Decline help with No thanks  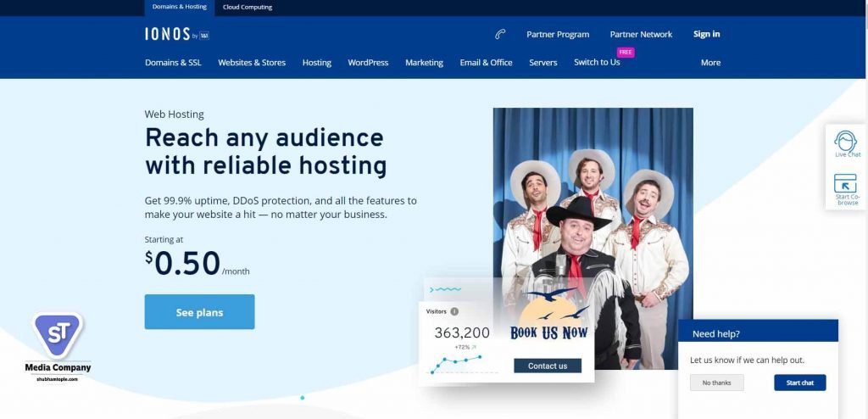(x=717, y=383)
